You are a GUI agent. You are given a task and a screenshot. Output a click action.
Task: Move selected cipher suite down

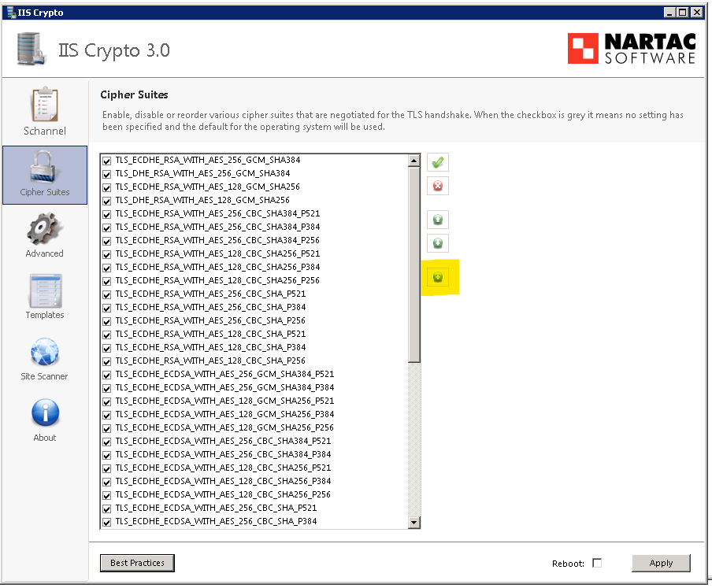[x=438, y=243]
